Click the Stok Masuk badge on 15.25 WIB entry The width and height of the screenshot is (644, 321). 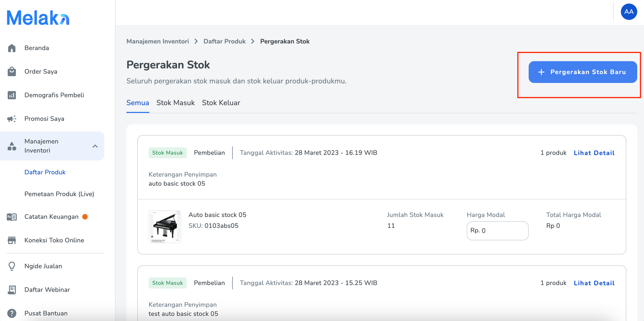(167, 283)
